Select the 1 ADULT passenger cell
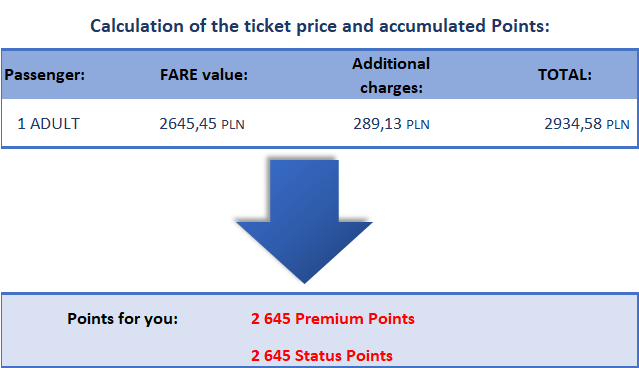This screenshot has height=368, width=639. coord(48,124)
